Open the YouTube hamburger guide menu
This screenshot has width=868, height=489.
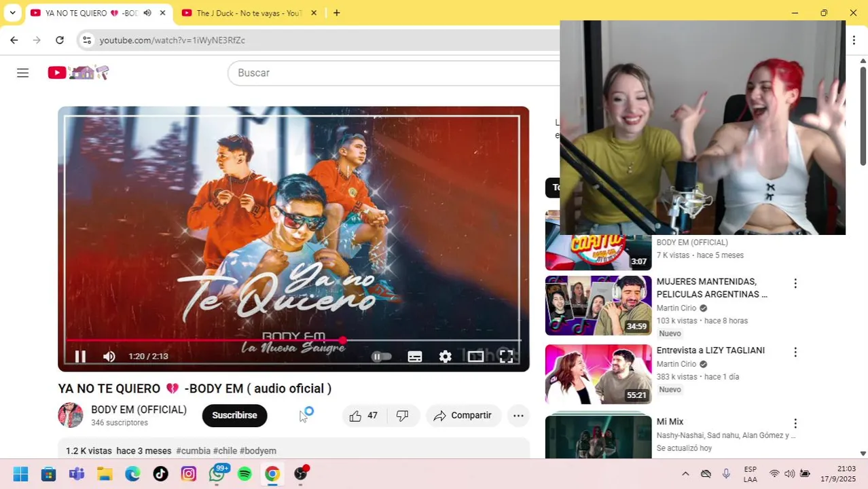[x=22, y=73]
